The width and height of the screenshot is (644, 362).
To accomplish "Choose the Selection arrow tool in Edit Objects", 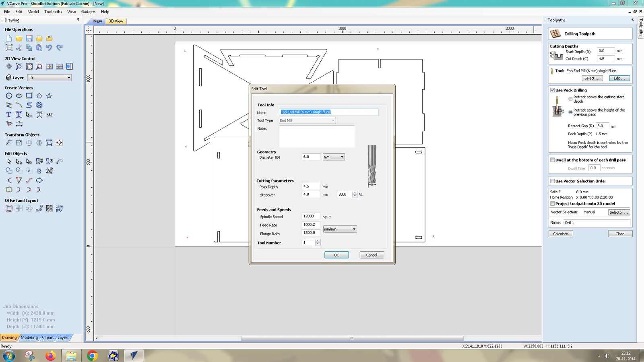I will click(9, 161).
